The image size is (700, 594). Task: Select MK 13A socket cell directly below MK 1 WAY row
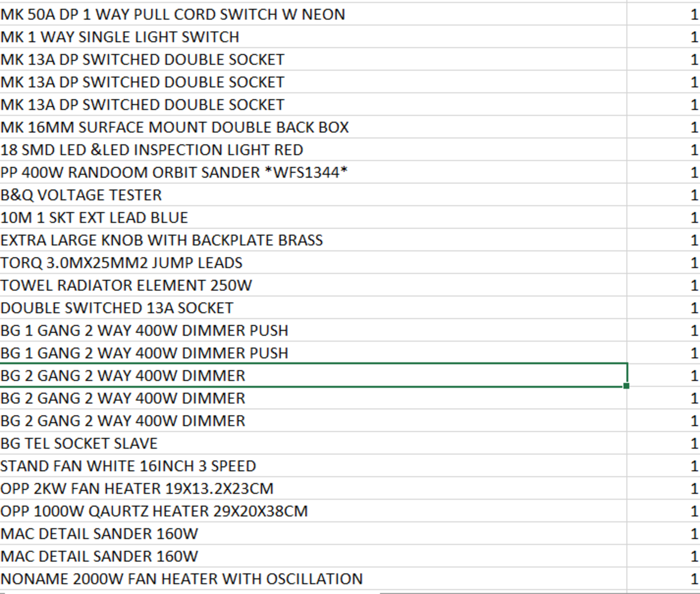tap(313, 59)
